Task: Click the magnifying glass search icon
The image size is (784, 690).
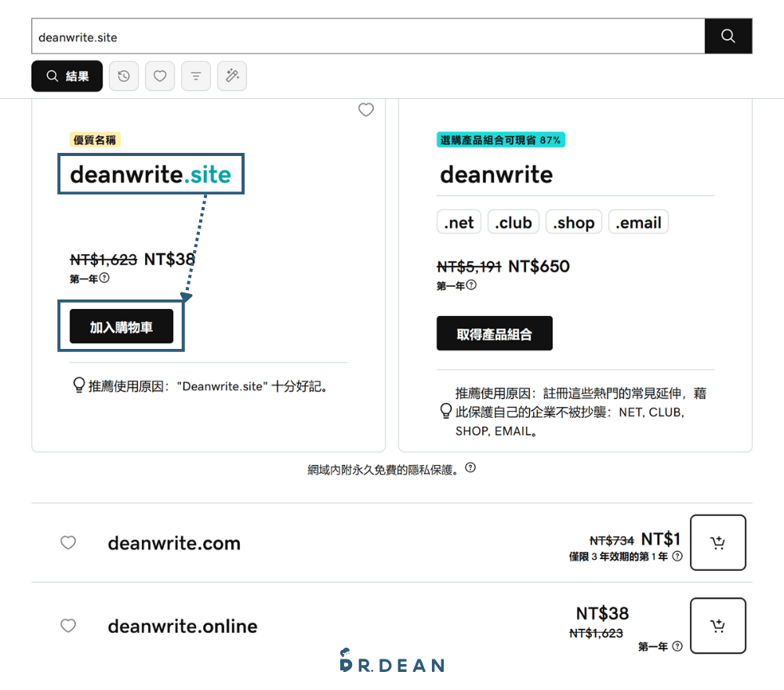Action: [x=728, y=35]
